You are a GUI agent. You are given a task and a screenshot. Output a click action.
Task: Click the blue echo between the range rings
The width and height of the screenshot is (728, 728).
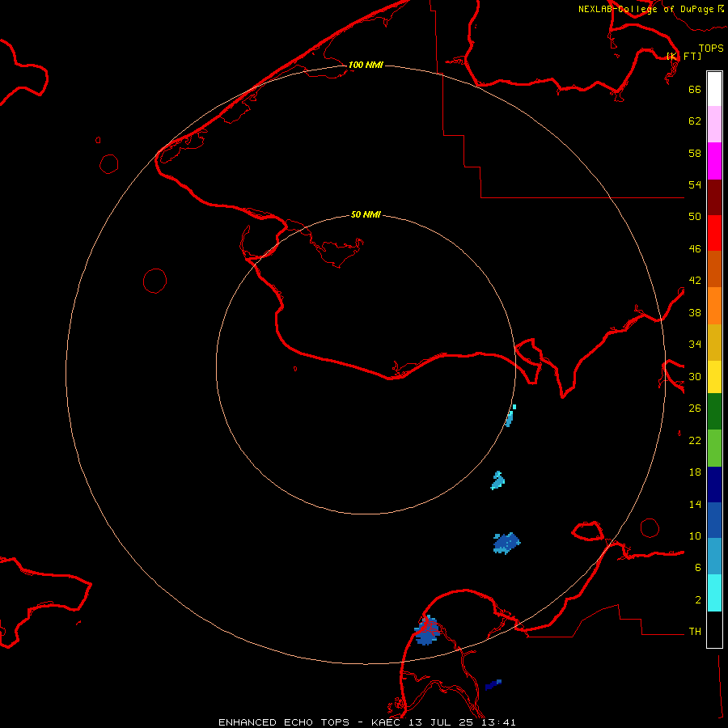click(x=506, y=544)
